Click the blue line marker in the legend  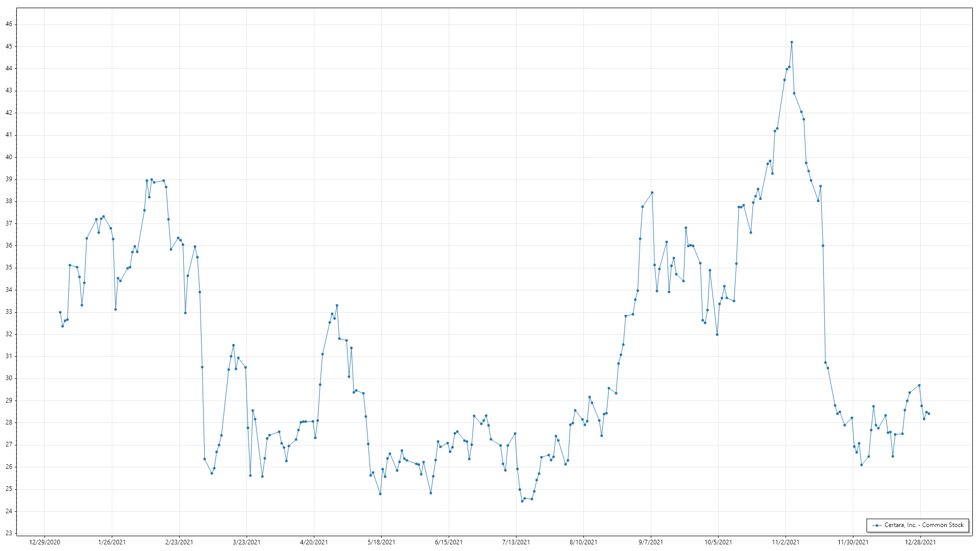877,525
